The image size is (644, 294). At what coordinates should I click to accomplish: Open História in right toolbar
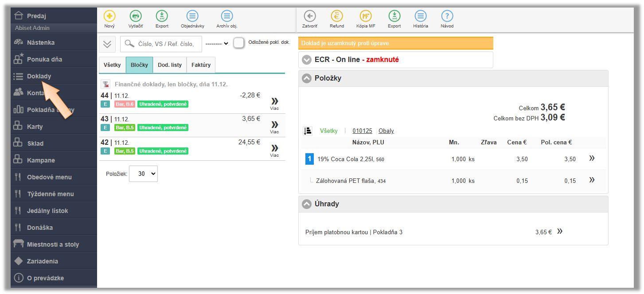click(x=421, y=16)
